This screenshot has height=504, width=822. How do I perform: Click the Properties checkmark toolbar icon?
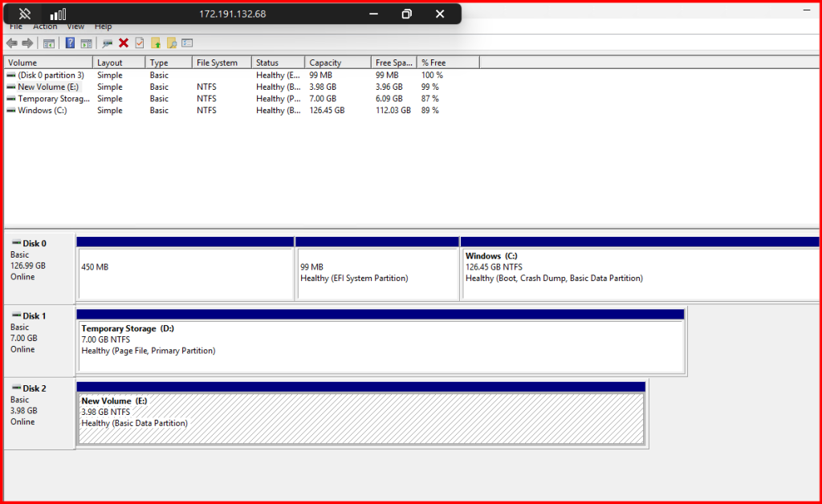point(140,43)
